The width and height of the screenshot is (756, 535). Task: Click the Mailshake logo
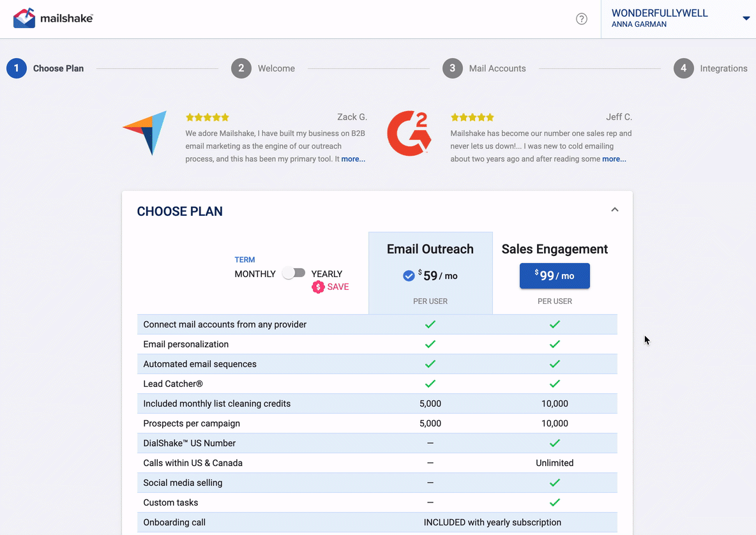point(53,19)
